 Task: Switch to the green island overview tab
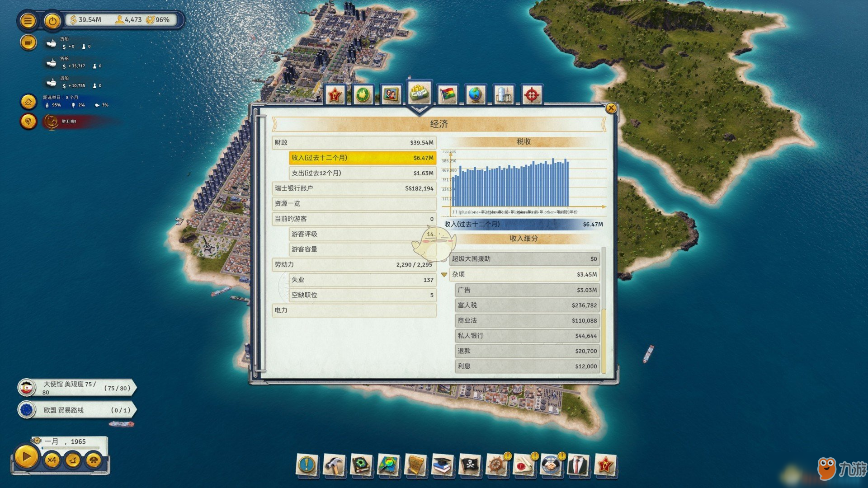coord(363,95)
